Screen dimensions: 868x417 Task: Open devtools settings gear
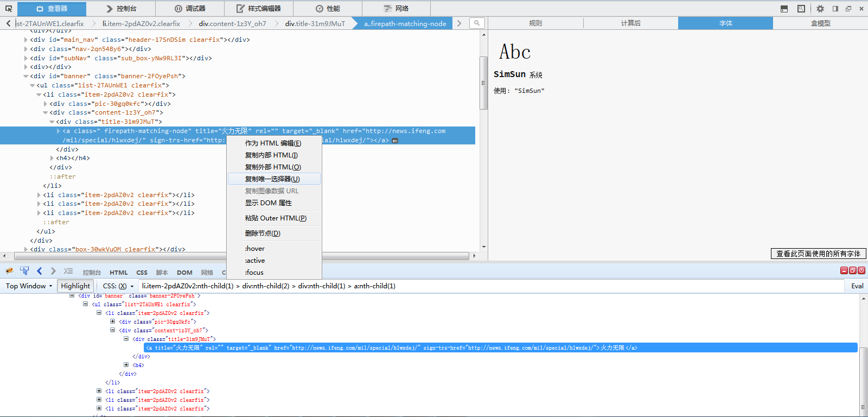tap(820, 9)
